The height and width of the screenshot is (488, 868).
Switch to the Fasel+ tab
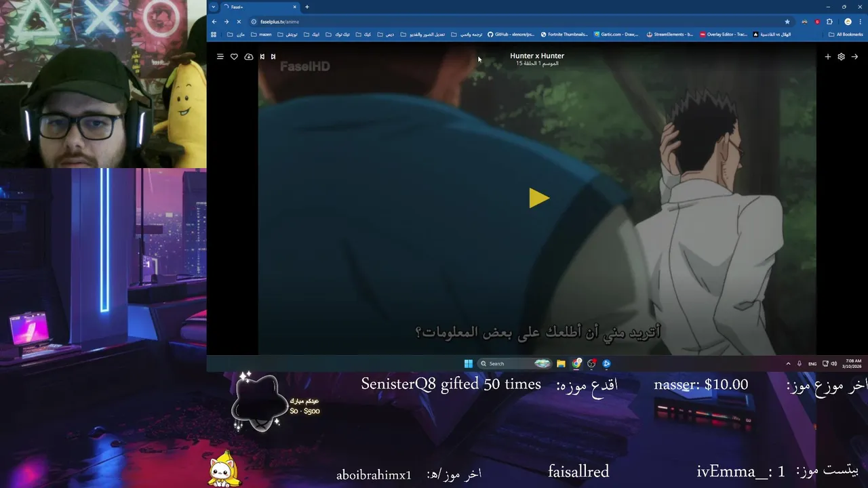pyautogui.click(x=260, y=7)
